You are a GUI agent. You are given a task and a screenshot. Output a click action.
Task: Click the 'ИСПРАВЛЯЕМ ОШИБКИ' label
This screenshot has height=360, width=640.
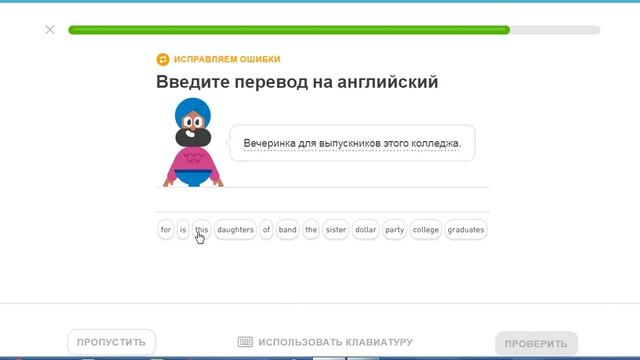pos(227,59)
